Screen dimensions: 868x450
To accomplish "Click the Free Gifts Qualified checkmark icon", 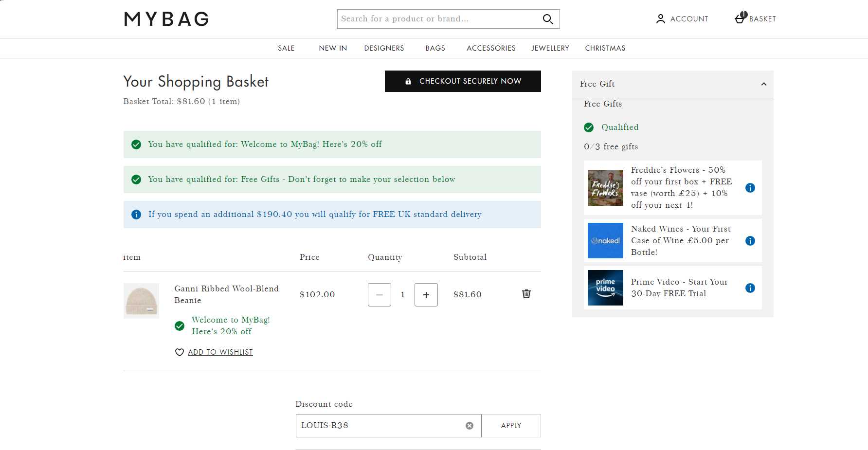I will (x=589, y=127).
